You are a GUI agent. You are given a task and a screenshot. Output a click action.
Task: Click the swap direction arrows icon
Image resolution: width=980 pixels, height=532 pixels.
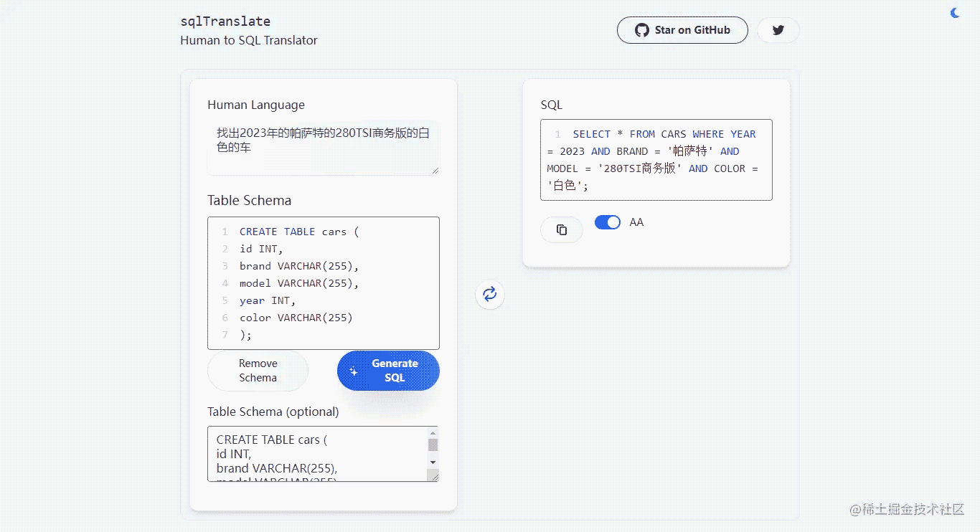(x=490, y=294)
